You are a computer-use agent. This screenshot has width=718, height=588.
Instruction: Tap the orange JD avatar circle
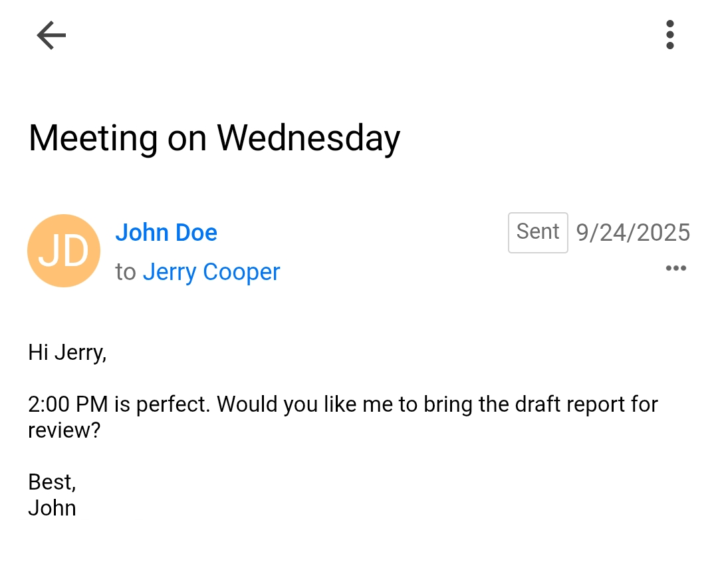64,251
